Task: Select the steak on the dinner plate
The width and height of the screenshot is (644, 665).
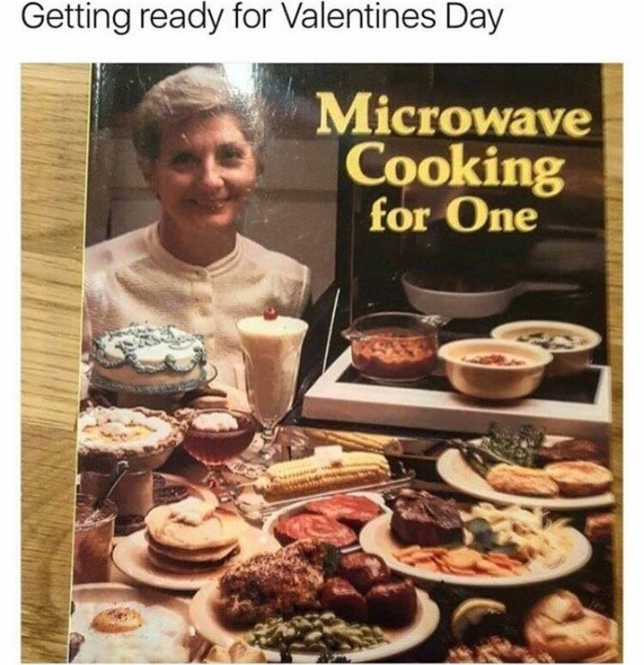Action: click(x=427, y=519)
